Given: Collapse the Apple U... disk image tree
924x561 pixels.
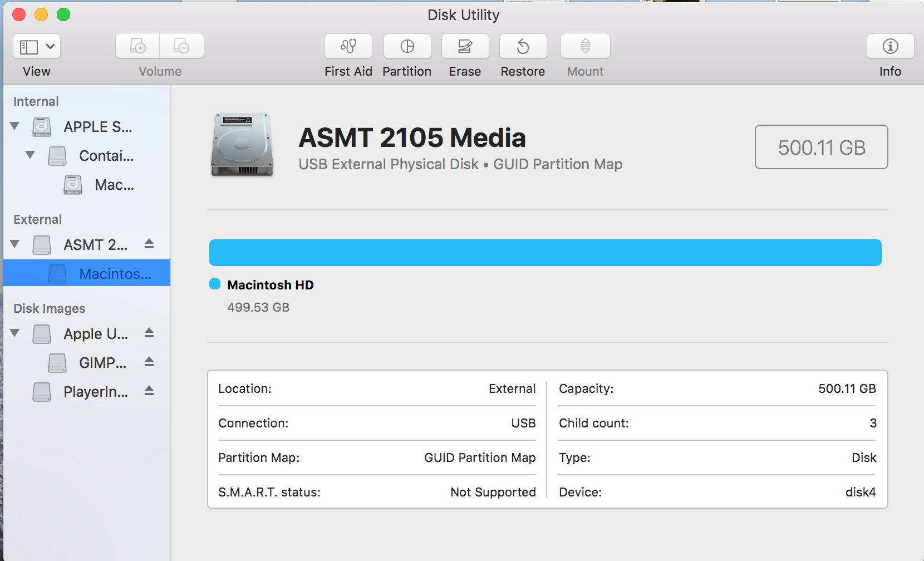Looking at the screenshot, I should 15,333.
